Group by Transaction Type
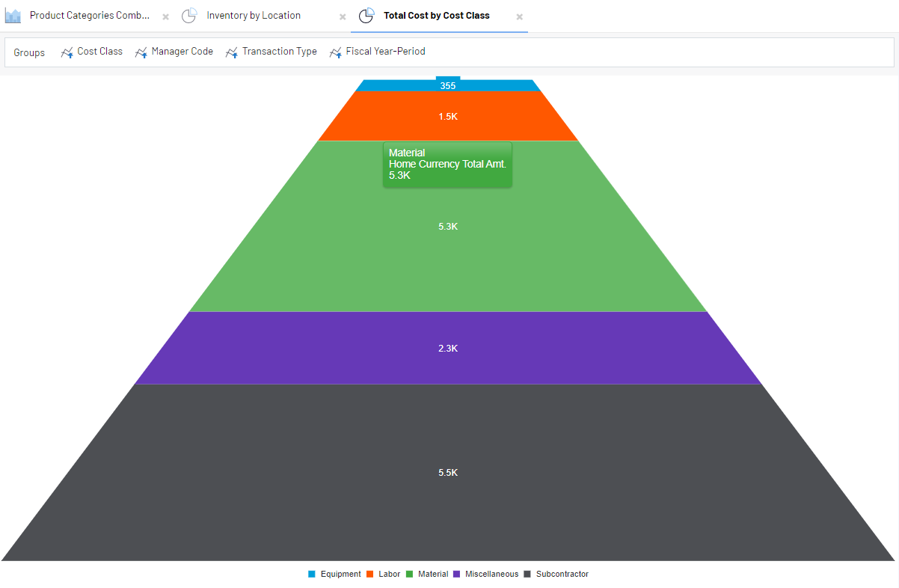This screenshot has width=899, height=588. click(x=279, y=52)
